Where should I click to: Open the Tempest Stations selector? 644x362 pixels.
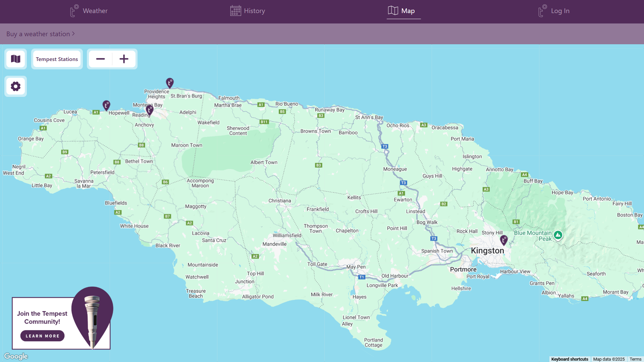[57, 59]
